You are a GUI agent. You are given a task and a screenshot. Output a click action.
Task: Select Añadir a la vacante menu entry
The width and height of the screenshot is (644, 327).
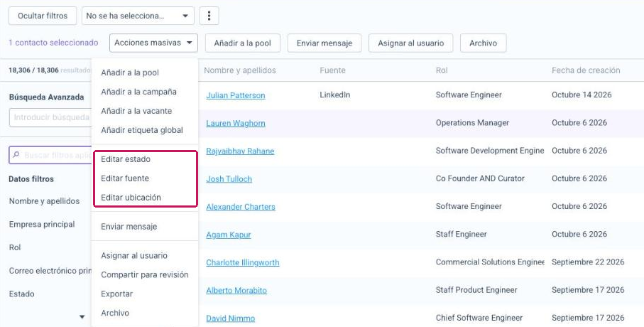pyautogui.click(x=136, y=111)
